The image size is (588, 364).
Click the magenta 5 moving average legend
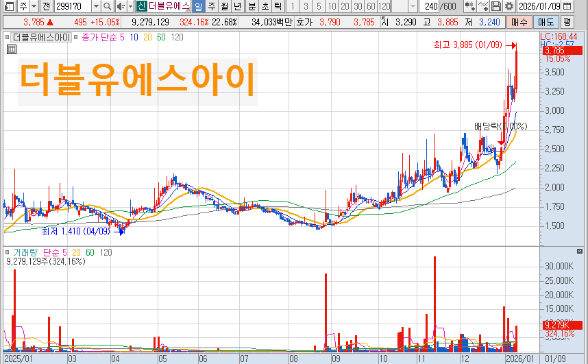[122, 37]
